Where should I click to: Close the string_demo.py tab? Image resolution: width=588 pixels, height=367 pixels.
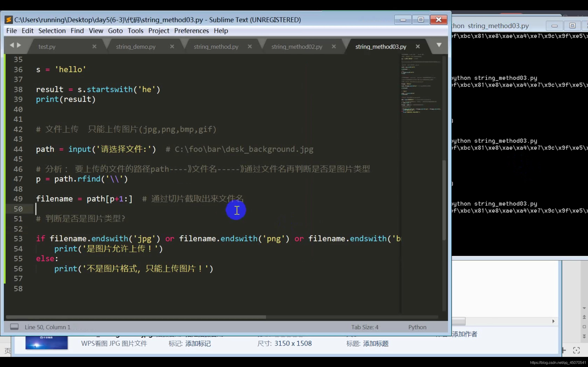point(172,46)
